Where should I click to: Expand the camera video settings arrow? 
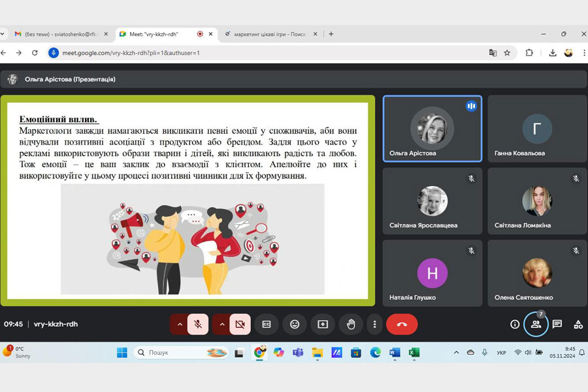[221, 324]
